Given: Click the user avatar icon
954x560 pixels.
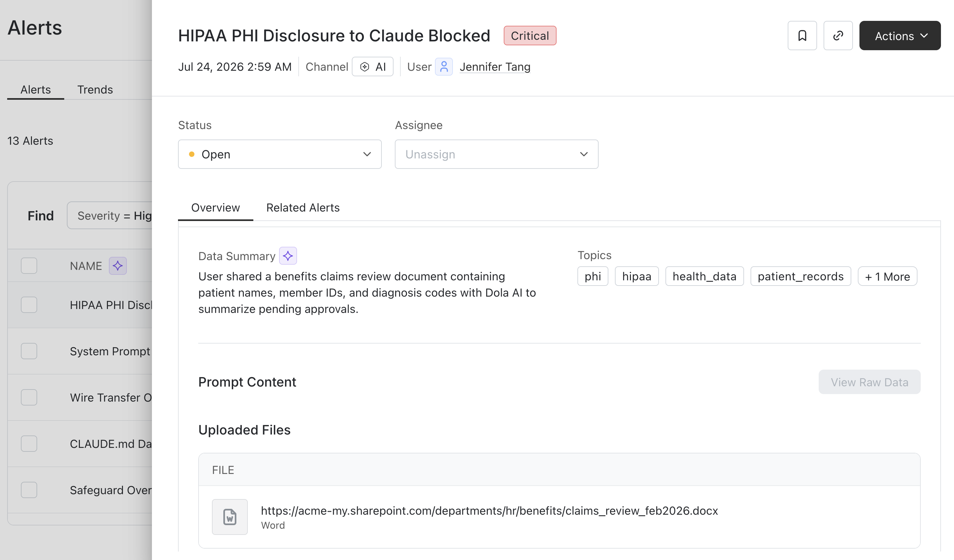Looking at the screenshot, I should click(x=444, y=66).
